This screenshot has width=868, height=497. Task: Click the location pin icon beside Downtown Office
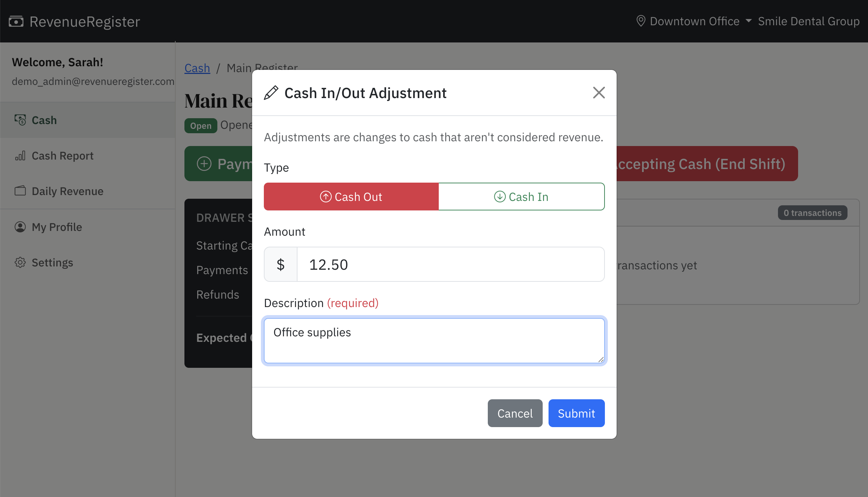click(x=640, y=21)
